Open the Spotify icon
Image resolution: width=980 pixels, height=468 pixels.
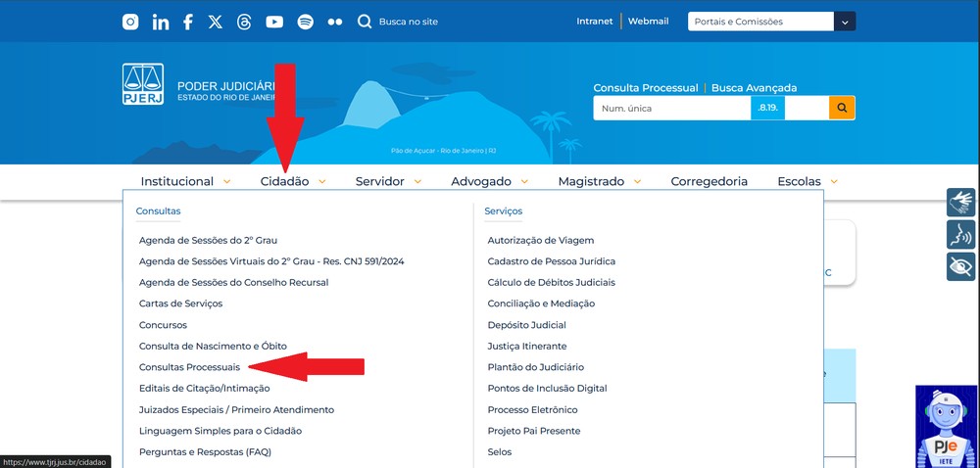305,22
